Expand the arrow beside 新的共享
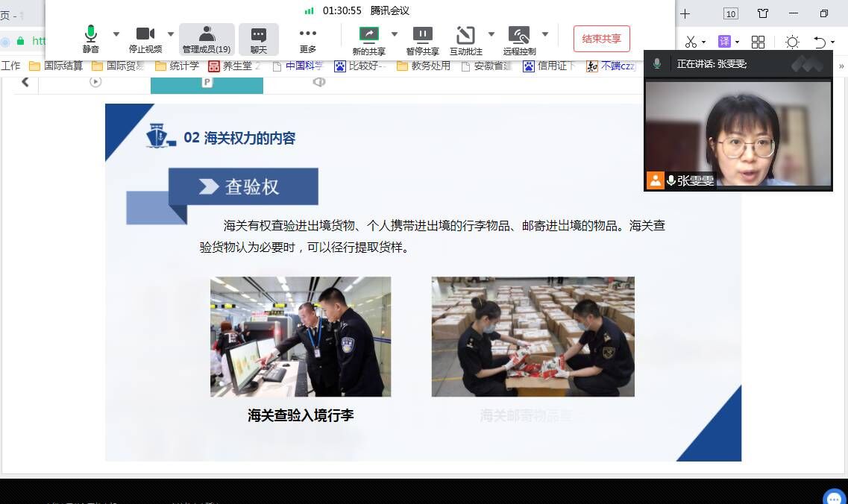The height and width of the screenshot is (504, 848). (395, 34)
